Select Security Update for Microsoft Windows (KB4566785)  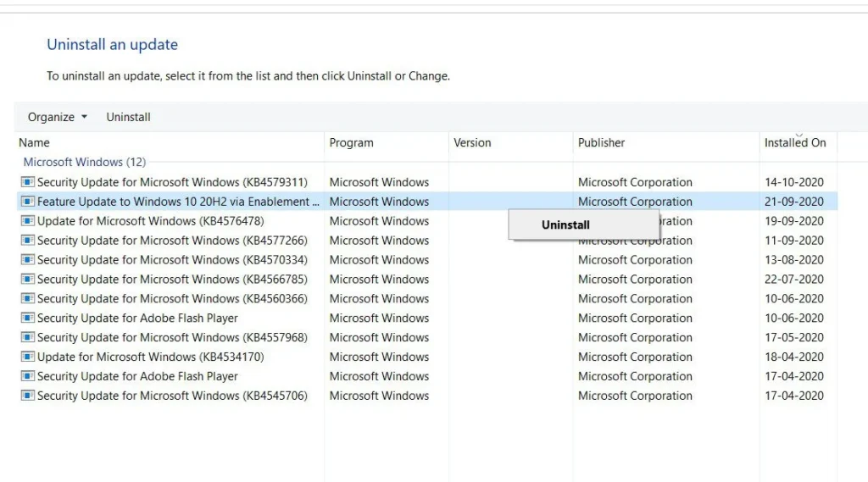click(172, 279)
